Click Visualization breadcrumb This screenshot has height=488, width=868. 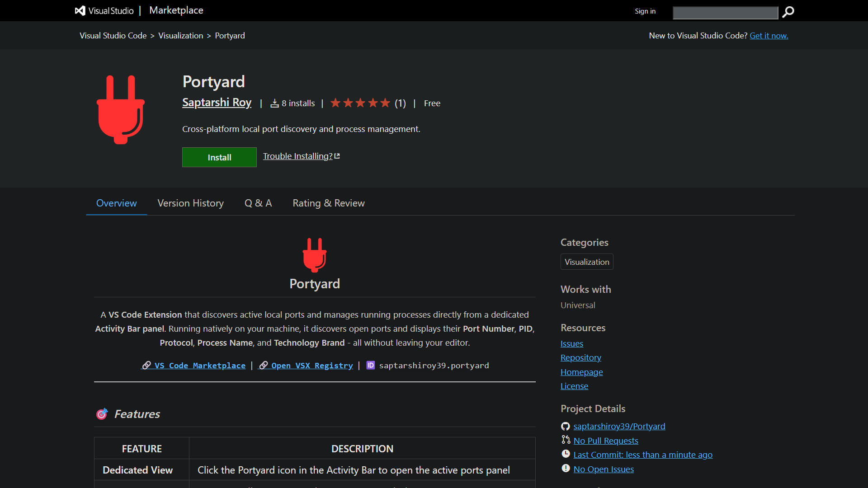click(181, 36)
